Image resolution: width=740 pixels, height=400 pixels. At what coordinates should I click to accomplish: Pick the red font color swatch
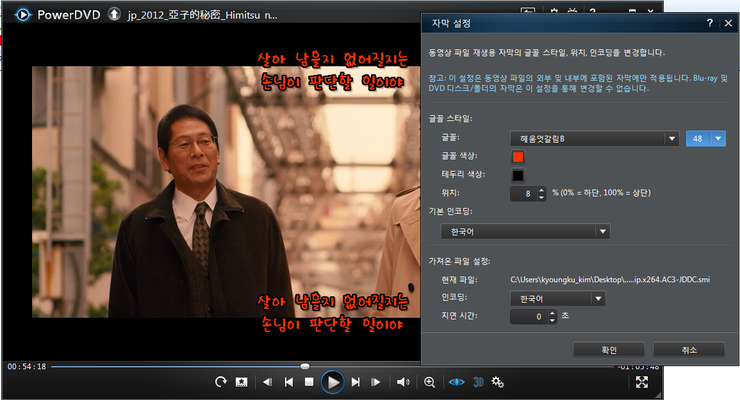(x=518, y=157)
